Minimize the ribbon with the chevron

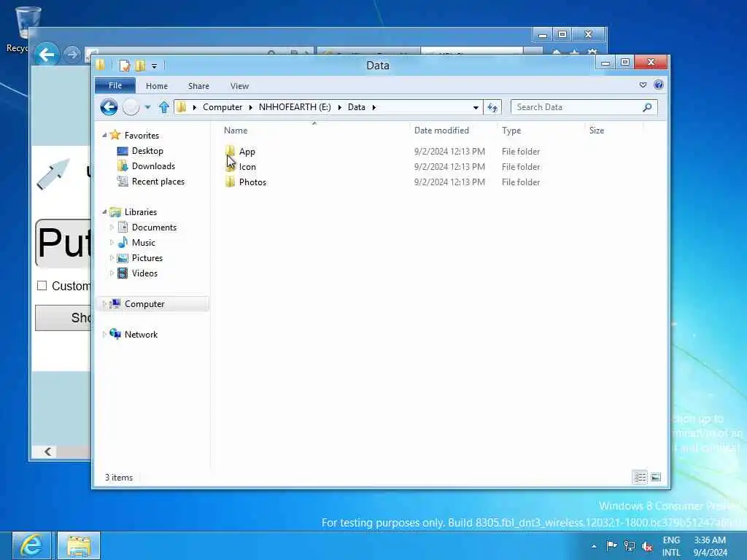pos(643,85)
